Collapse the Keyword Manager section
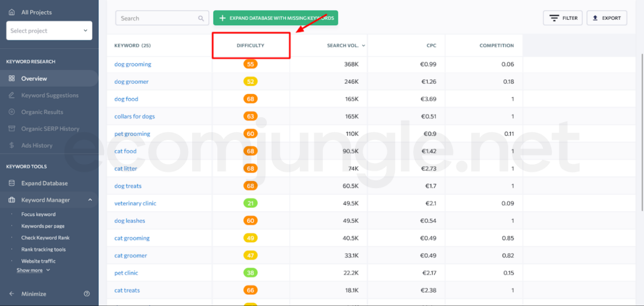The height and width of the screenshot is (306, 644). click(90, 200)
